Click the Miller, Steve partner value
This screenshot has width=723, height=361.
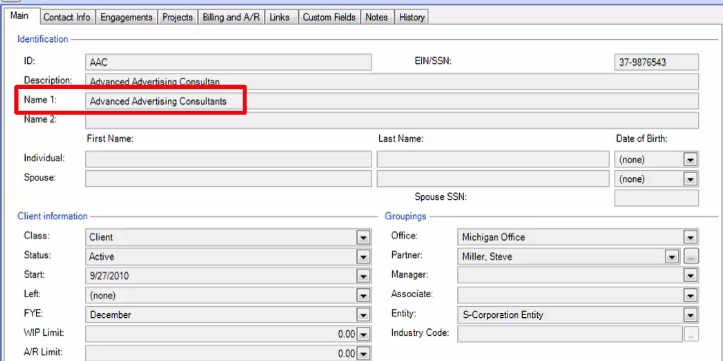click(x=487, y=257)
